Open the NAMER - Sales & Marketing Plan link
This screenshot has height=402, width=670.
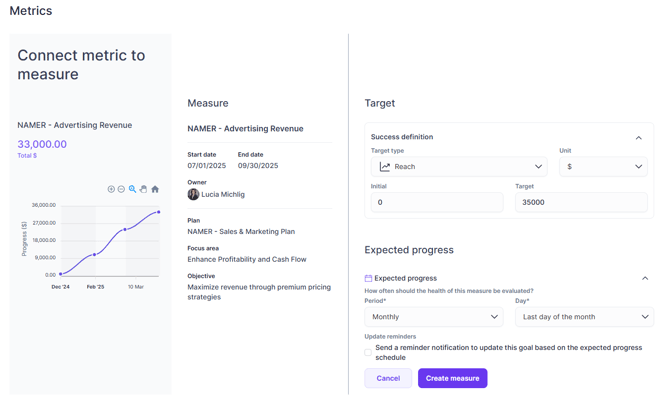[x=241, y=231]
